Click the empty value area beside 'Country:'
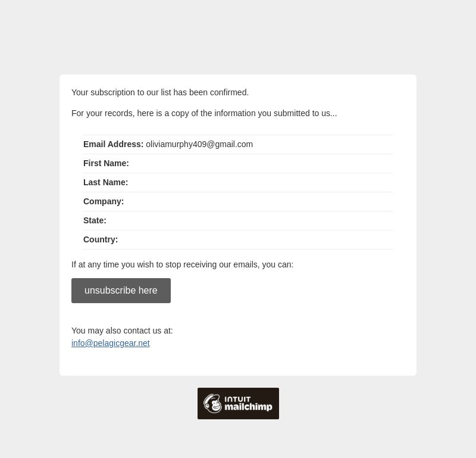 (x=255, y=240)
